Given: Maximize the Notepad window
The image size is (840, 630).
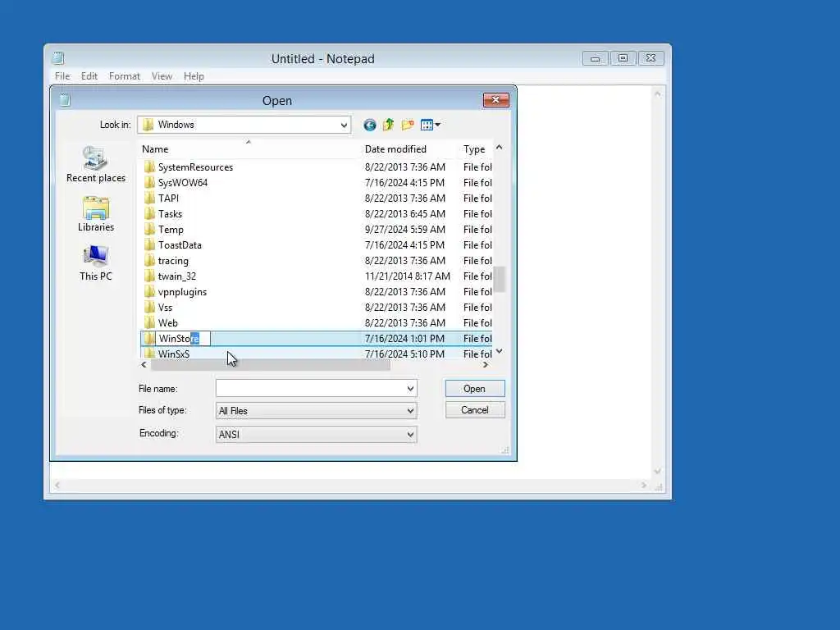Looking at the screenshot, I should [x=623, y=58].
